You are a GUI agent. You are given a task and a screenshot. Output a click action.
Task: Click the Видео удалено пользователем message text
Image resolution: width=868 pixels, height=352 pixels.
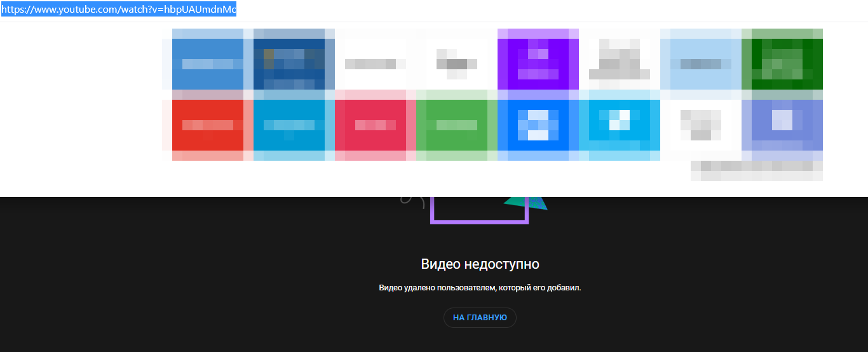(x=480, y=288)
